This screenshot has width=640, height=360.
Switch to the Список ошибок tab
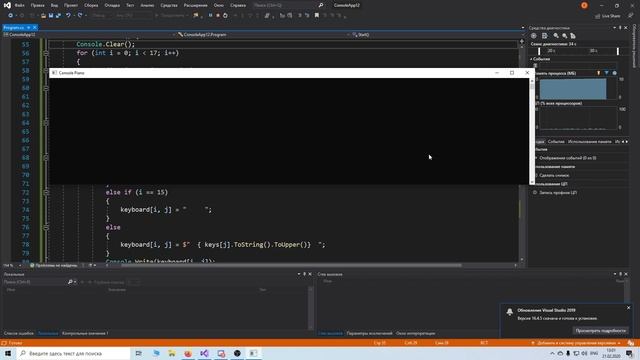[19, 333]
